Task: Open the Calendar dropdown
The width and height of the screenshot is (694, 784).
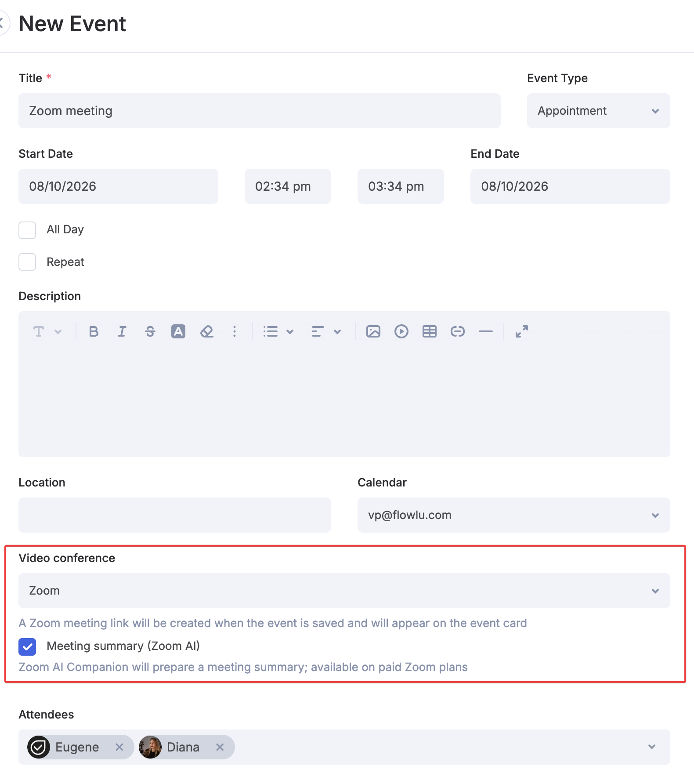Action: click(x=514, y=515)
